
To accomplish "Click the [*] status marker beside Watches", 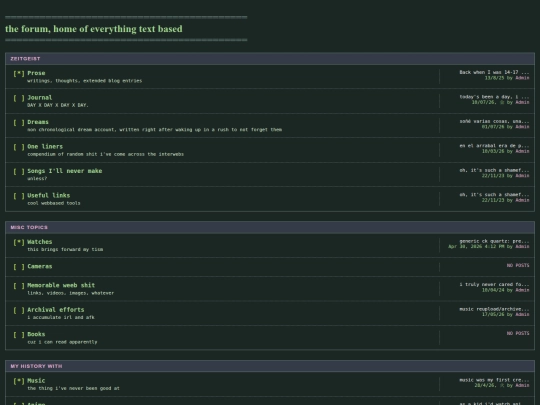I will (x=19, y=242).
